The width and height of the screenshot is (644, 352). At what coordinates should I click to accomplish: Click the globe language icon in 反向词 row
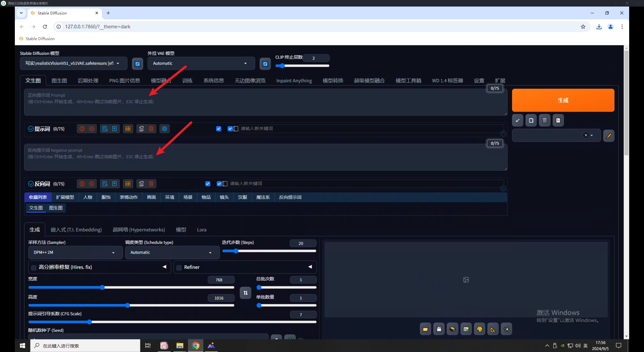tap(82, 184)
